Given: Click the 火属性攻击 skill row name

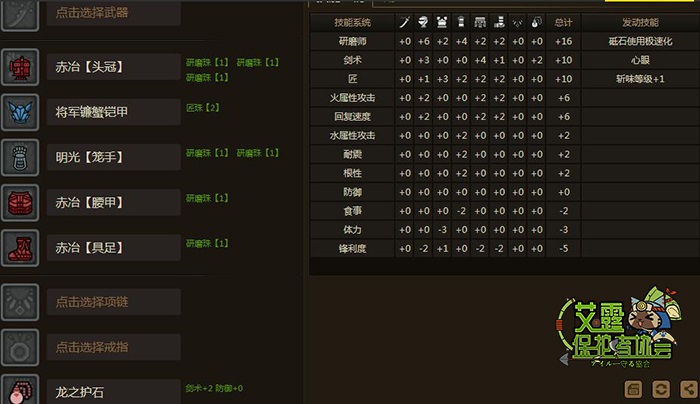Looking at the screenshot, I should click(352, 98).
